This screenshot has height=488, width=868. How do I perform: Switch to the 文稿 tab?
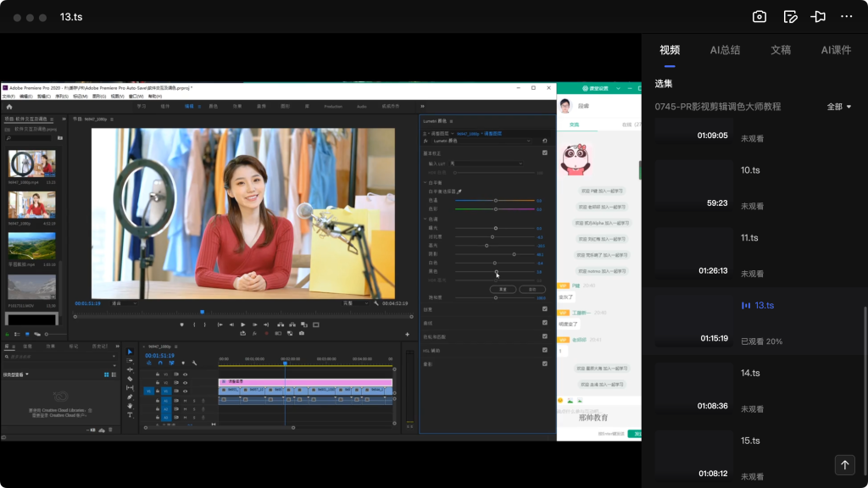click(x=781, y=50)
